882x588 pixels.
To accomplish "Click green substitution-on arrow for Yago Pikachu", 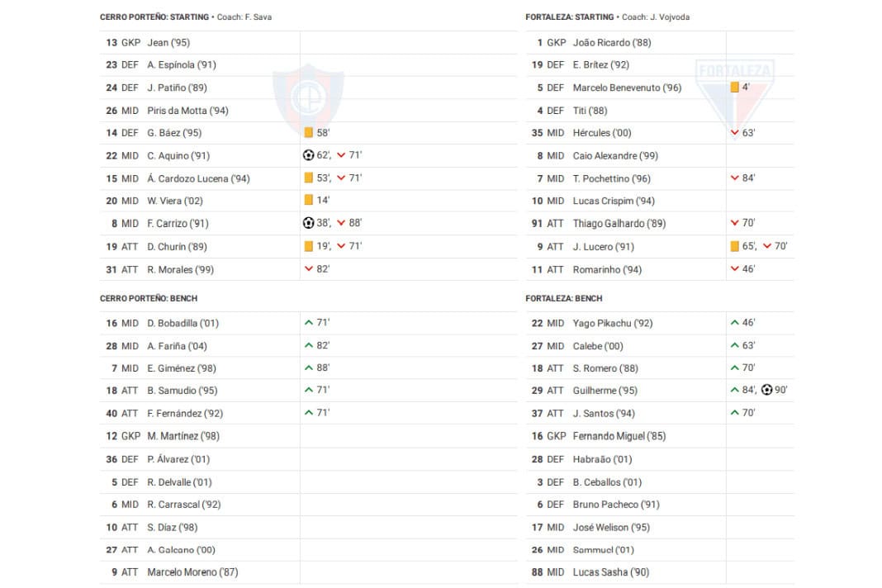I will pos(734,323).
